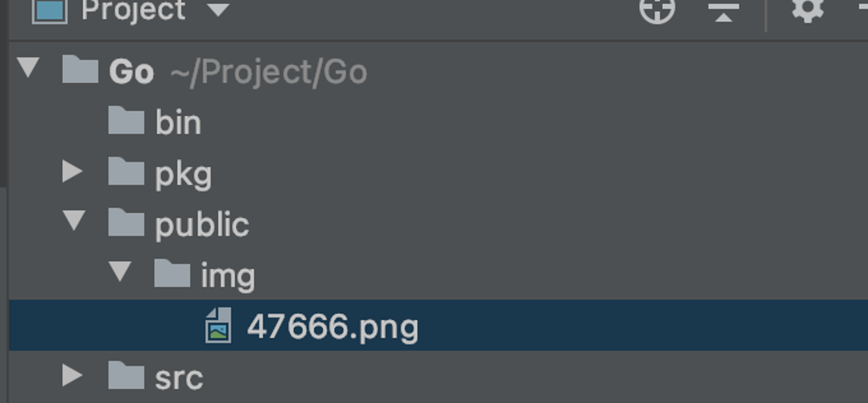The width and height of the screenshot is (868, 403).
Task: Select the 47666.png file
Action: (438, 325)
